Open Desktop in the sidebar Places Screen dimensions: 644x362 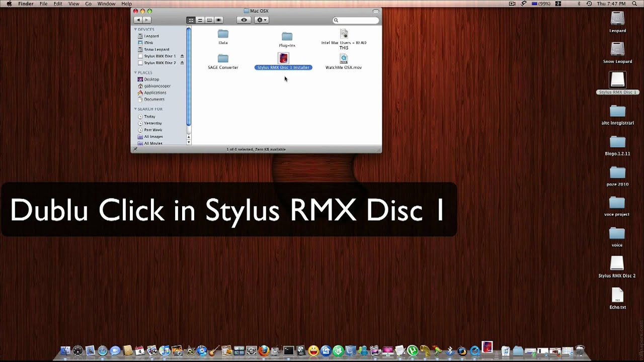pyautogui.click(x=148, y=79)
